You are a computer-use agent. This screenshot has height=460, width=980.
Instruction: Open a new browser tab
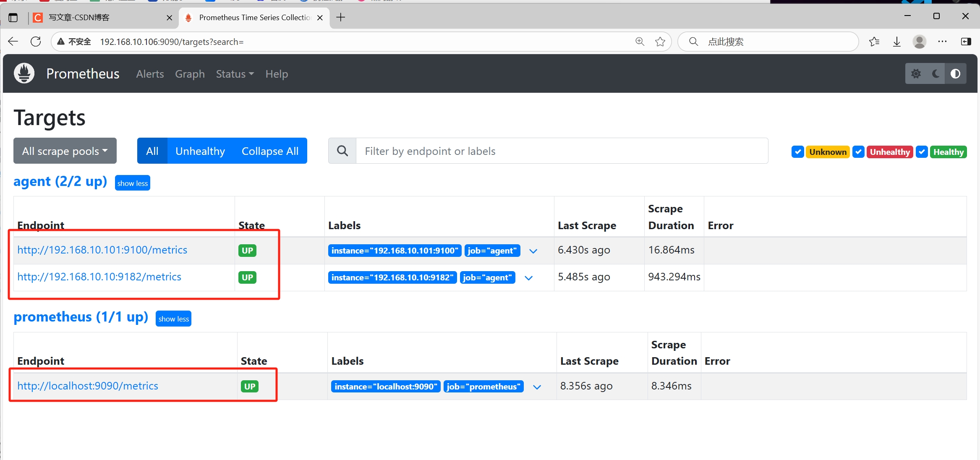(341, 17)
